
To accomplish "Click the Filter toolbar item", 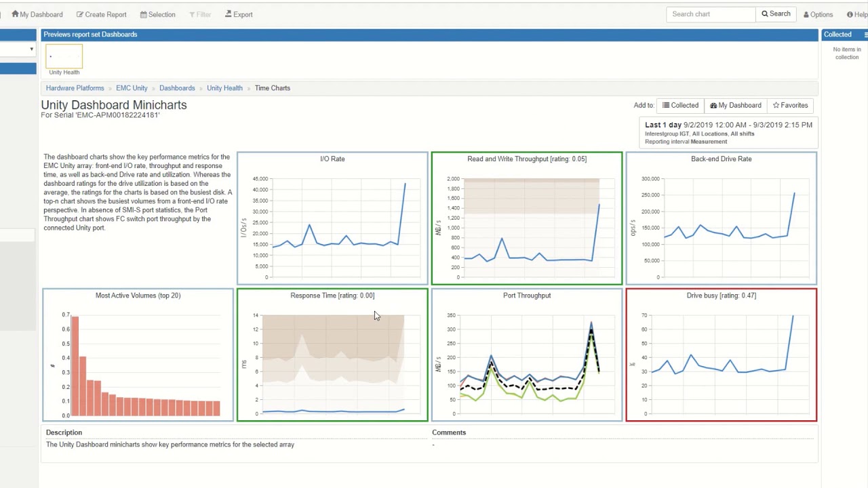I will (200, 14).
